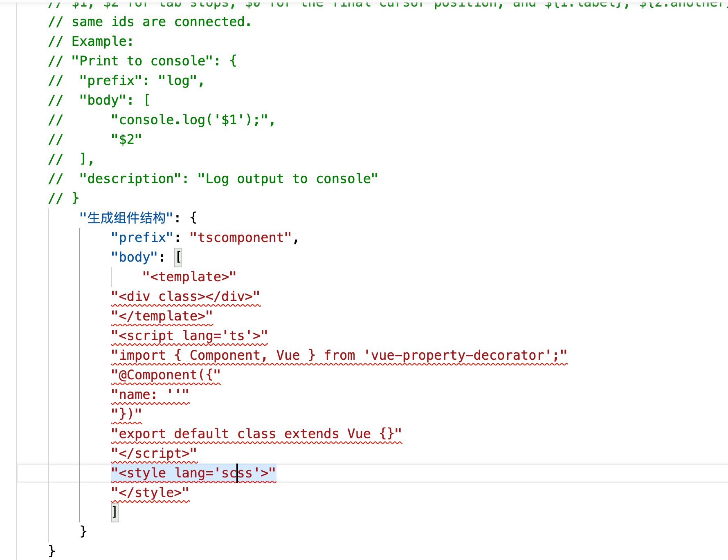
Task: Click the highlighted closing bracket of body array
Action: [115, 512]
